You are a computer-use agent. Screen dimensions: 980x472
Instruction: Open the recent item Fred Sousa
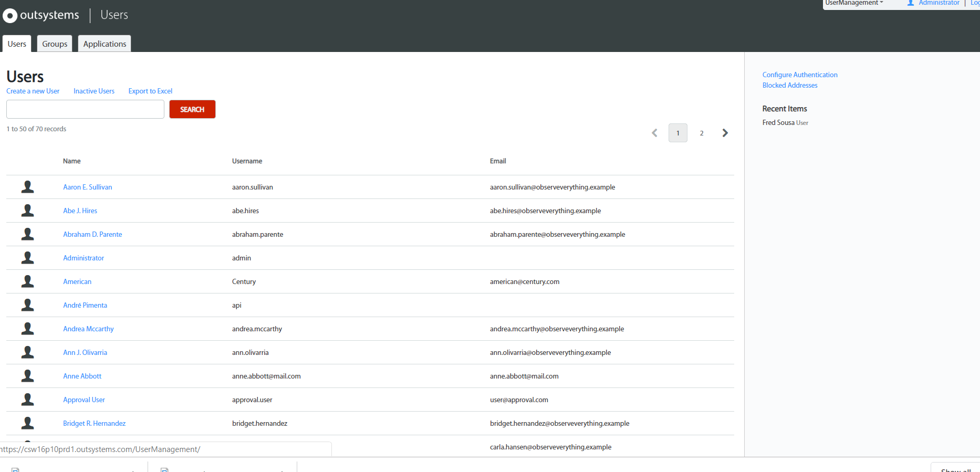pyautogui.click(x=778, y=122)
